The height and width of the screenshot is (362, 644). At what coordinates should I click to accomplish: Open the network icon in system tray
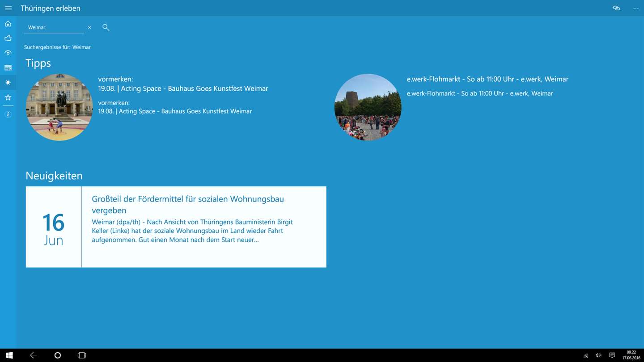pos(586,356)
